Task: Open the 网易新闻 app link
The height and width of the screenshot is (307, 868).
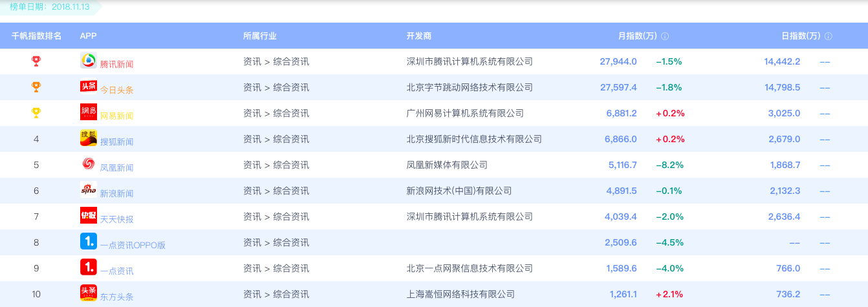Action: (x=116, y=116)
